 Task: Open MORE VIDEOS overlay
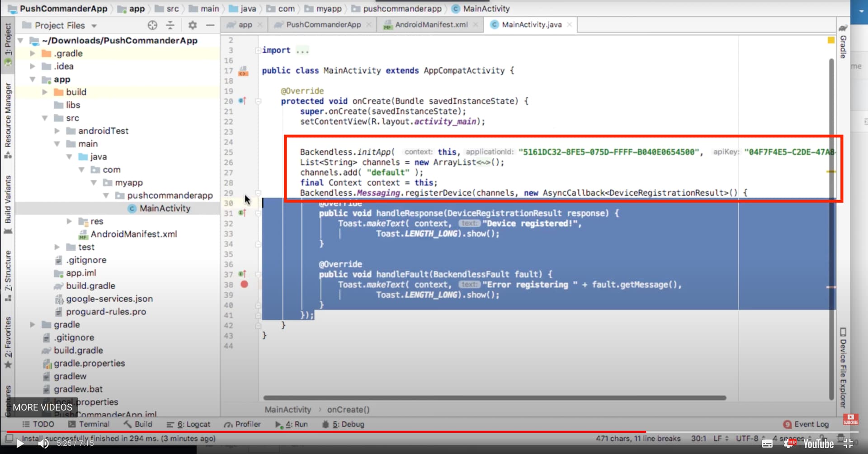click(42, 407)
